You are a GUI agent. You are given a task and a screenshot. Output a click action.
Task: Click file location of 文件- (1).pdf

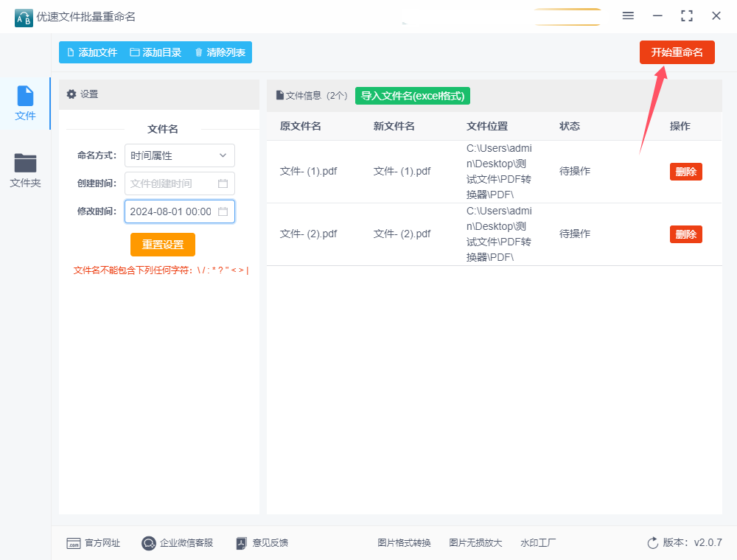(499, 172)
